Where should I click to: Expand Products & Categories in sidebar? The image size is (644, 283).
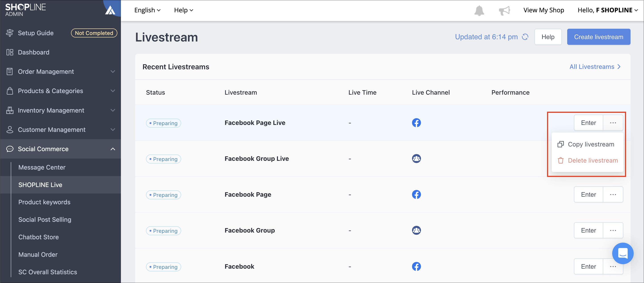click(x=60, y=91)
